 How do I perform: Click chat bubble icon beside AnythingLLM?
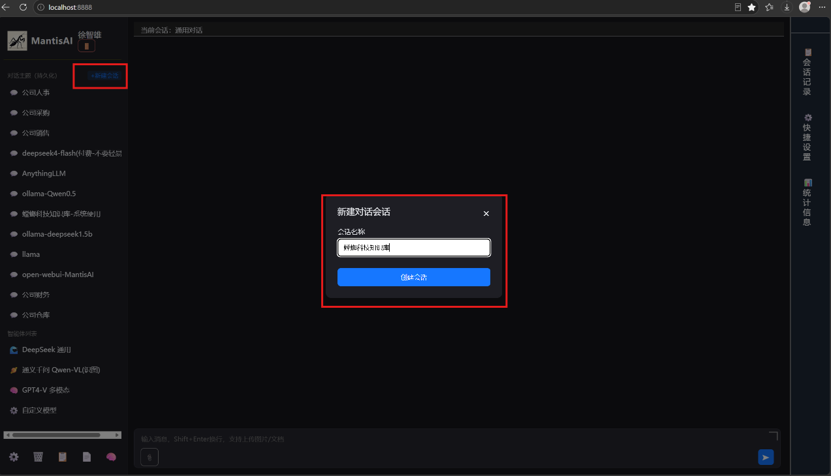pyautogui.click(x=14, y=173)
